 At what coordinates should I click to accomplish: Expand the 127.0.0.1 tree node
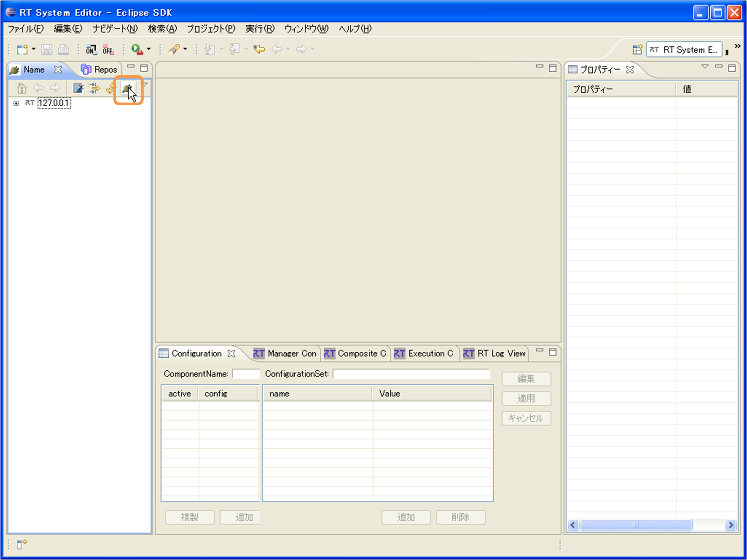pyautogui.click(x=16, y=103)
